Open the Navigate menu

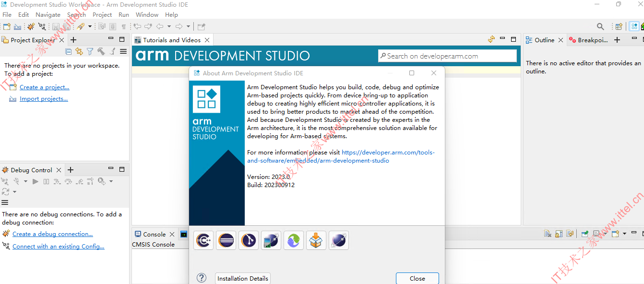pyautogui.click(x=48, y=15)
